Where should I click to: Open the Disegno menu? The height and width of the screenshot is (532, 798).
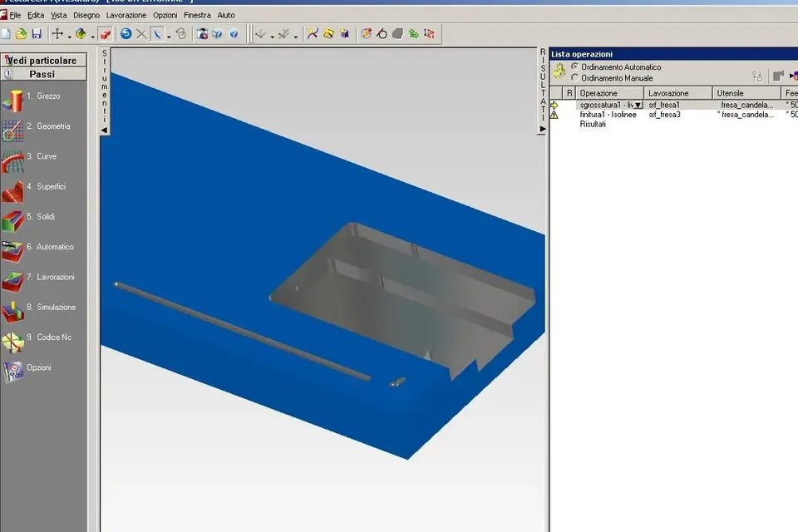tap(86, 15)
